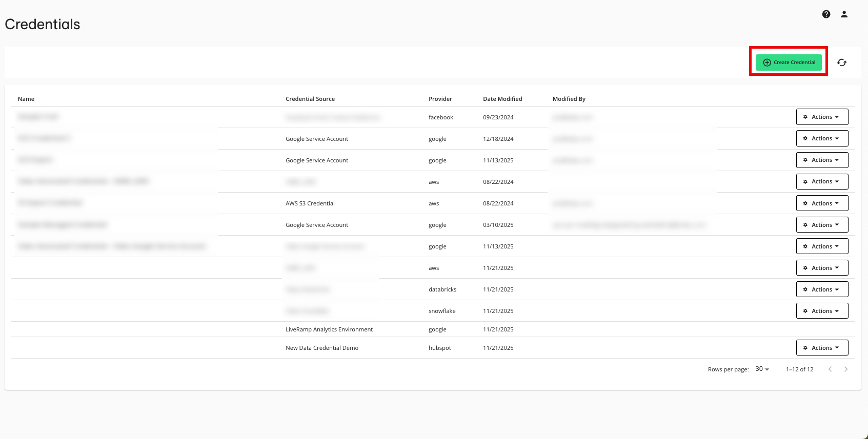Sort by Date Modified column header

point(502,99)
